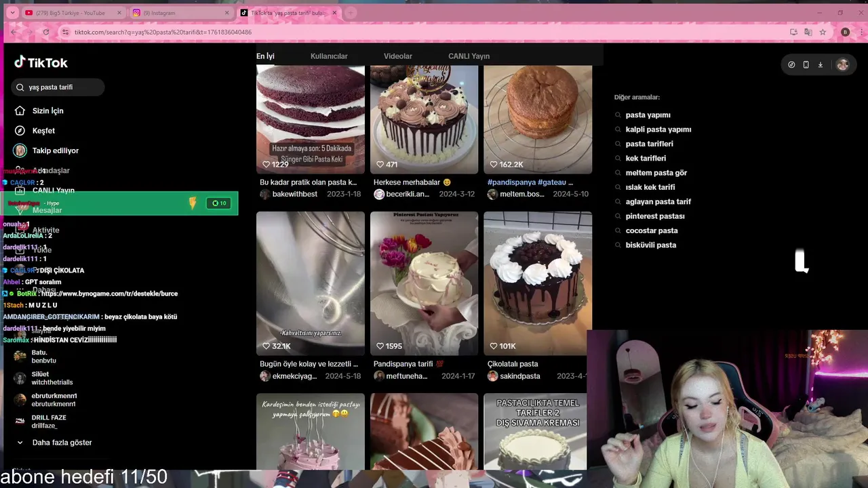Open the tab search dropdown arrow
Image resolution: width=868 pixels, height=488 pixels.
(12, 13)
